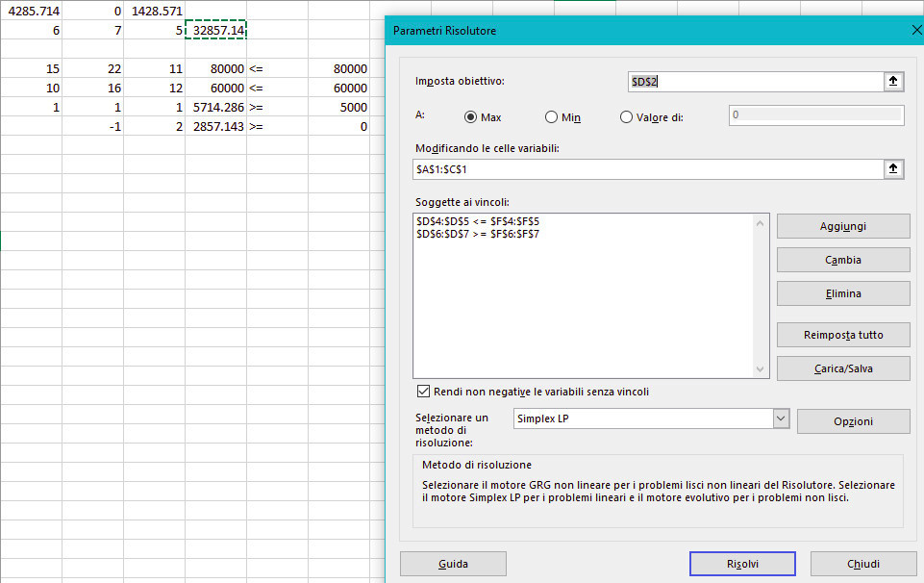Open the Guida help button
This screenshot has height=583, width=924.
(x=453, y=564)
